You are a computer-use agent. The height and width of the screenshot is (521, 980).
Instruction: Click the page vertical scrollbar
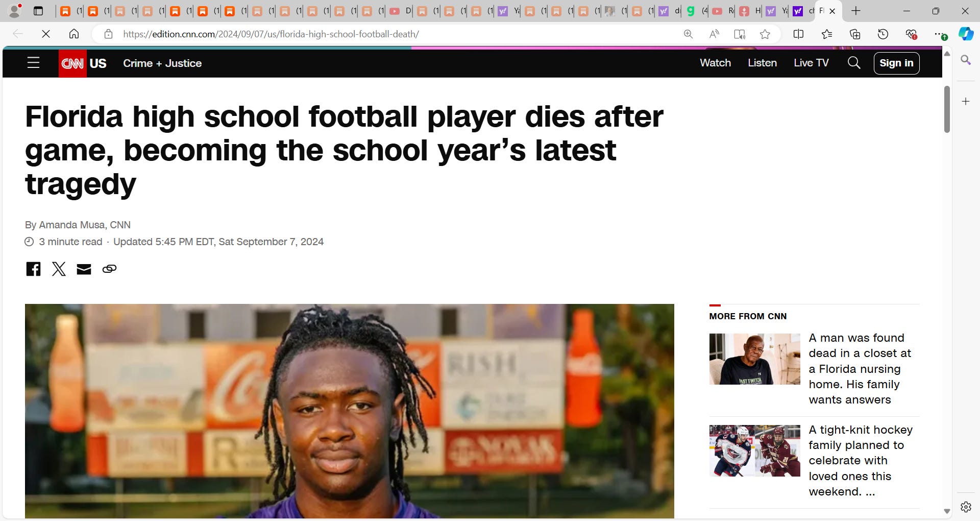tap(947, 109)
